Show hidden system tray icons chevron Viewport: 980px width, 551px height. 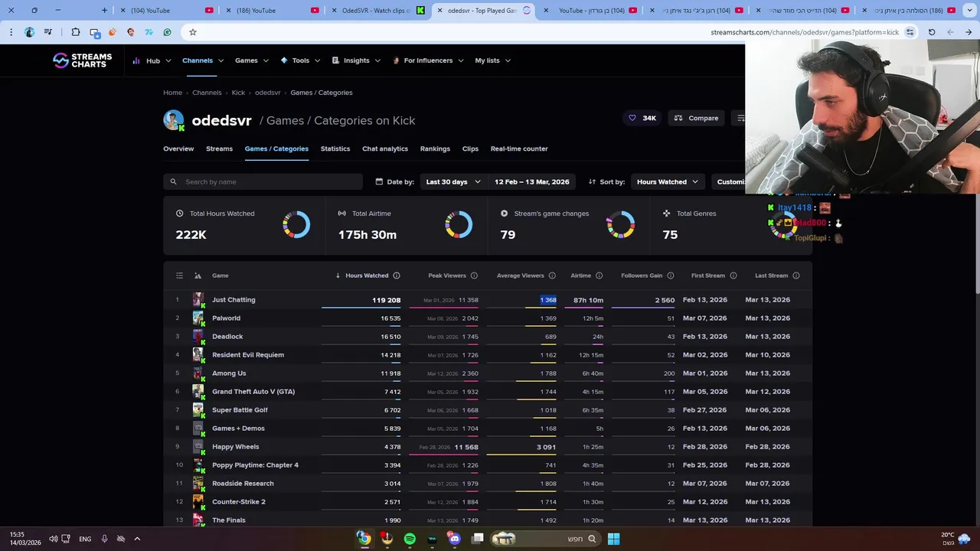(x=137, y=539)
